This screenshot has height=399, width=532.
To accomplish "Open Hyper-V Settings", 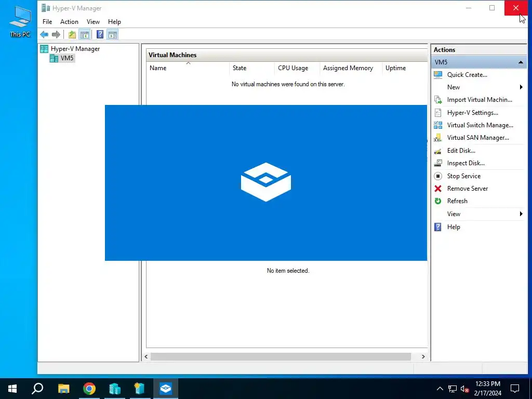I will pyautogui.click(x=472, y=113).
